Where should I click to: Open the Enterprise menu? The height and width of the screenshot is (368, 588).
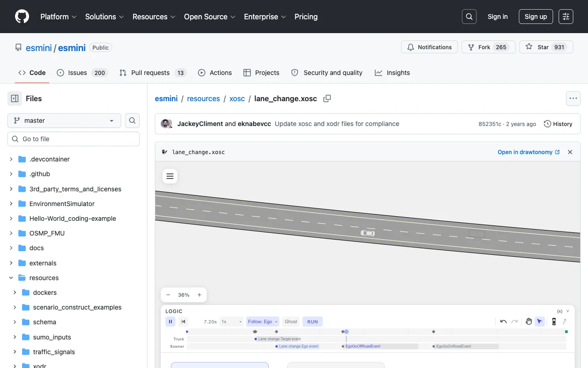[265, 17]
